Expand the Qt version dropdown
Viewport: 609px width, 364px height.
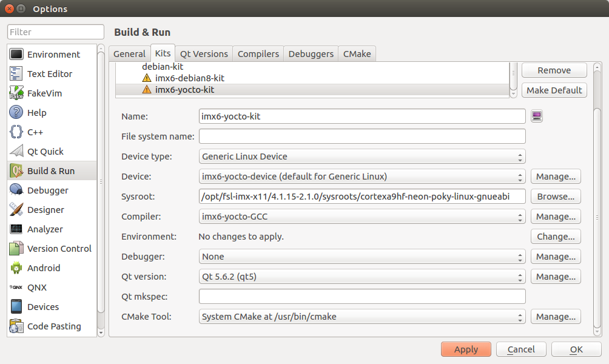[362, 277]
